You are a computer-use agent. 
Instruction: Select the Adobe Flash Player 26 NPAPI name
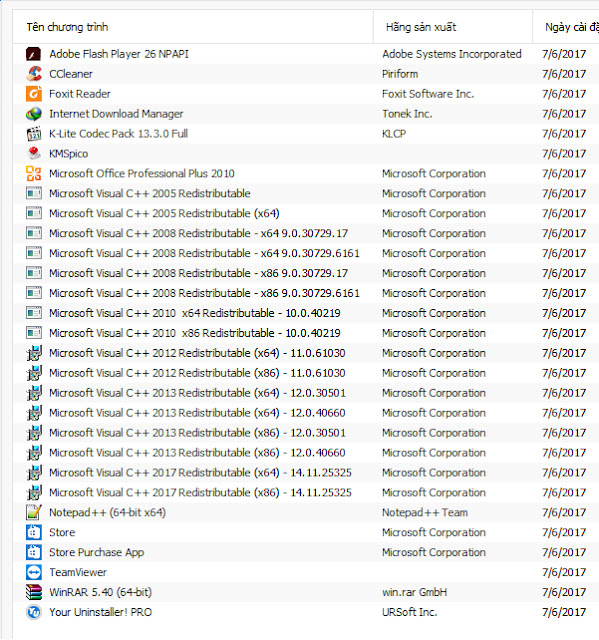point(119,54)
